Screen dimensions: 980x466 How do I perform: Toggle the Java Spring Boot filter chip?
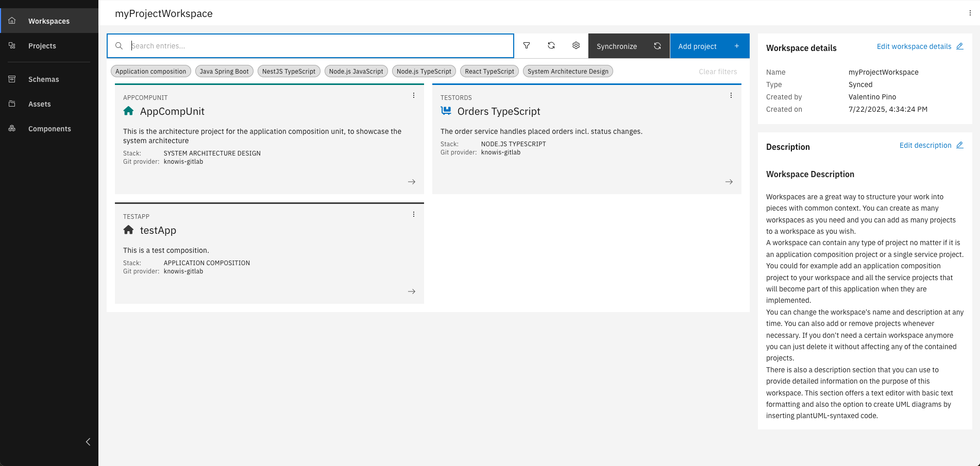224,72
